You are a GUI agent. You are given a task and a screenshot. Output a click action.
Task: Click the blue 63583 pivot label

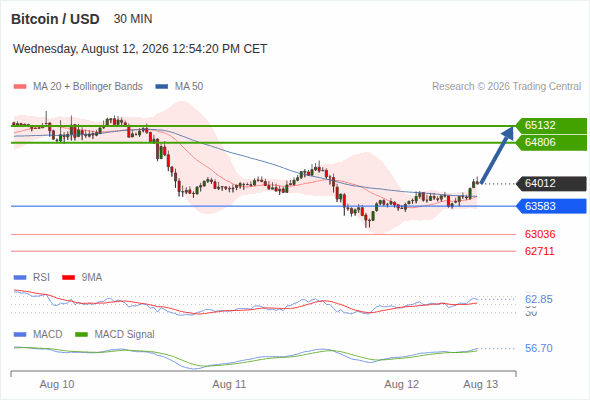(551, 206)
